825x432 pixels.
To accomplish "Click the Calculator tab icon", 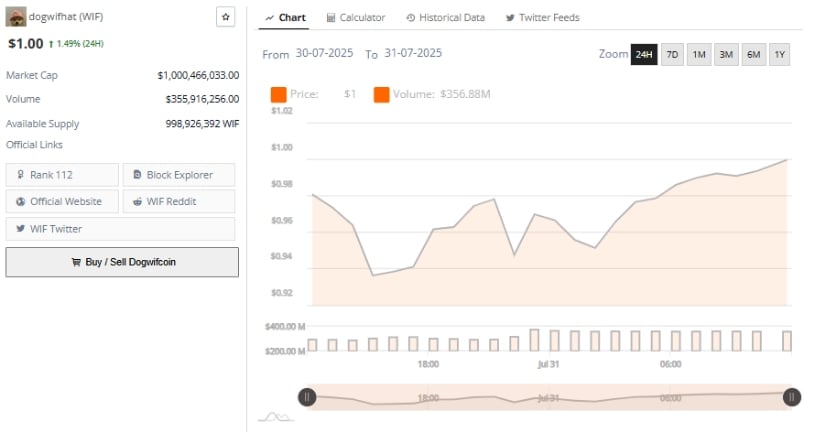I will 330,18.
